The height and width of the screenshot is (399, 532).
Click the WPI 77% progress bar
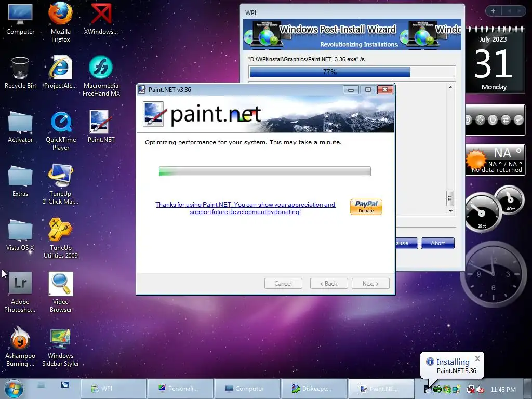point(352,72)
